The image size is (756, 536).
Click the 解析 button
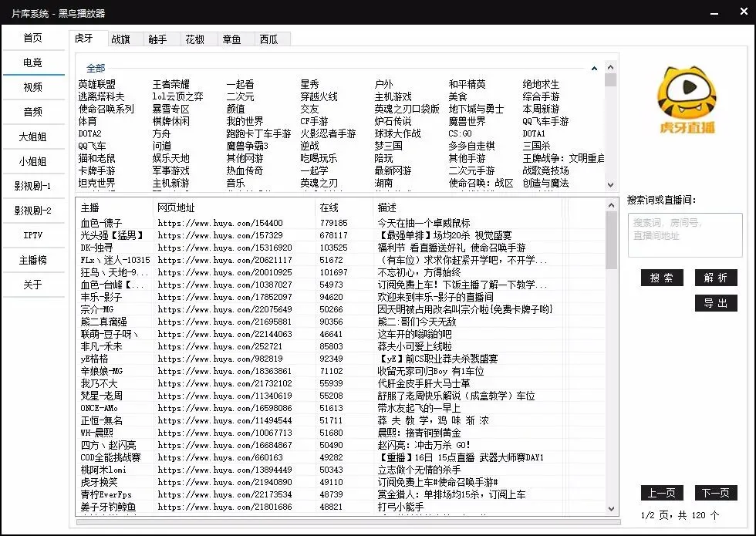pyautogui.click(x=716, y=278)
